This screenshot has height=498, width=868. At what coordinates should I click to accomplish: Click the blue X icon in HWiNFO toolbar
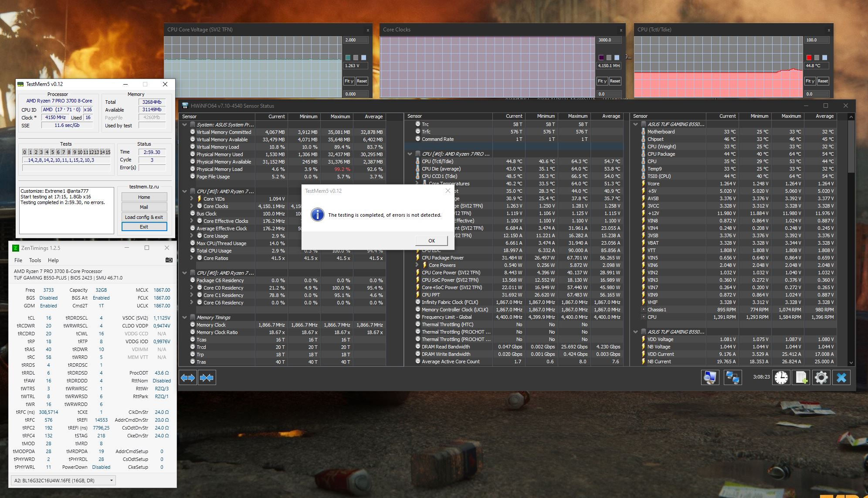pos(841,377)
